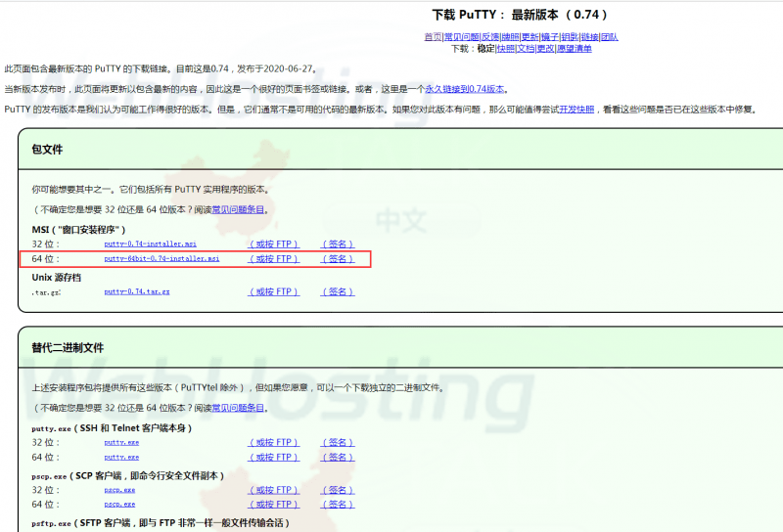Select the 稳定 stable label in navigation
The height and width of the screenshot is (532, 783).
(485, 49)
